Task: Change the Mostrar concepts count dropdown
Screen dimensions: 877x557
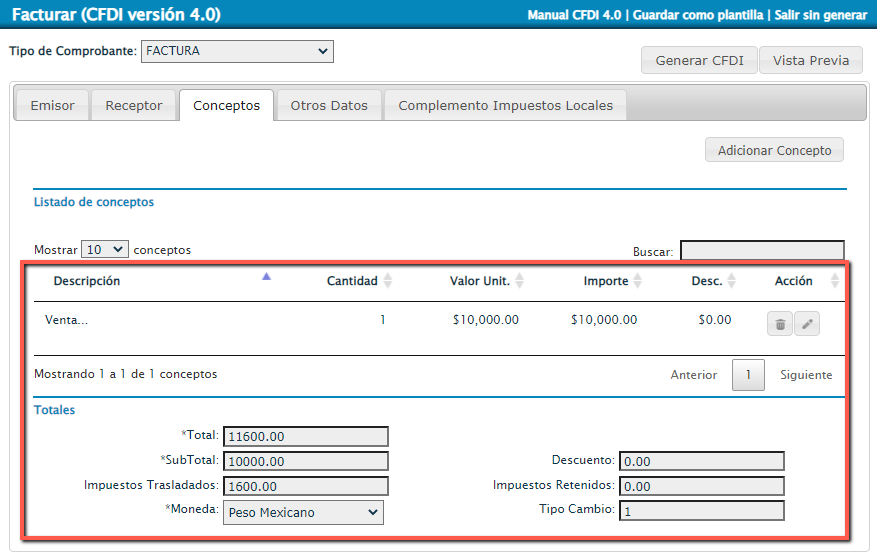Action: click(105, 250)
